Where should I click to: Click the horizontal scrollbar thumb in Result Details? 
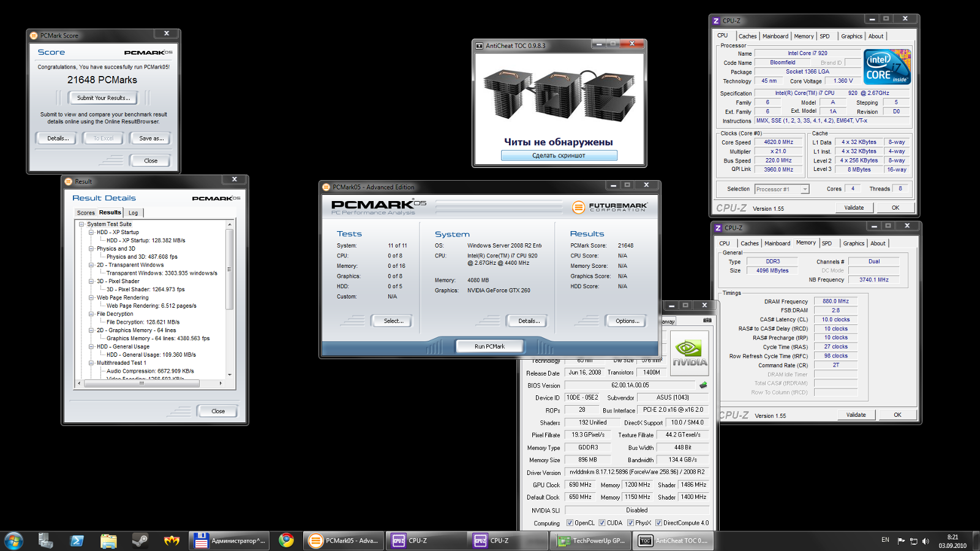coord(141,383)
